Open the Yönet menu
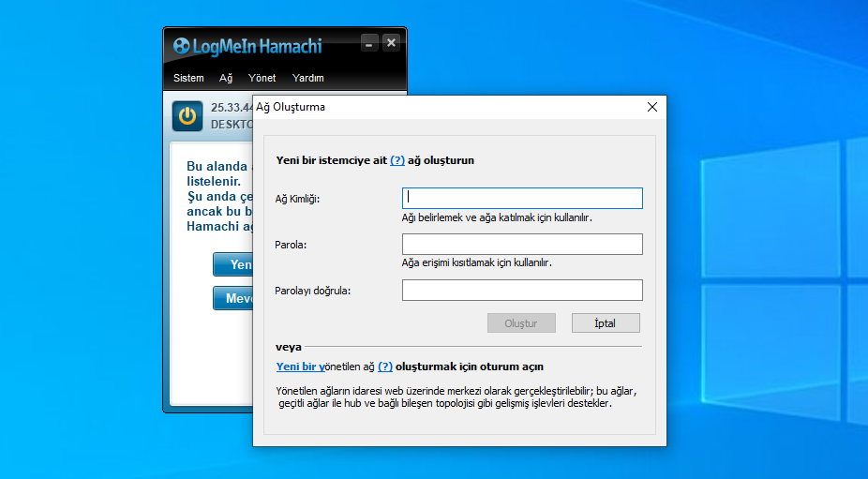The height and width of the screenshot is (479, 868). pyautogui.click(x=262, y=78)
